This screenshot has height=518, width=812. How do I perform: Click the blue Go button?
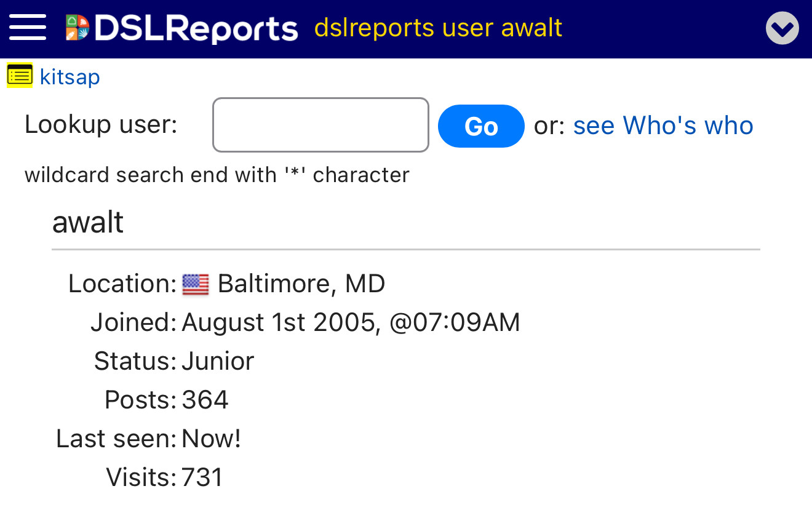(481, 126)
